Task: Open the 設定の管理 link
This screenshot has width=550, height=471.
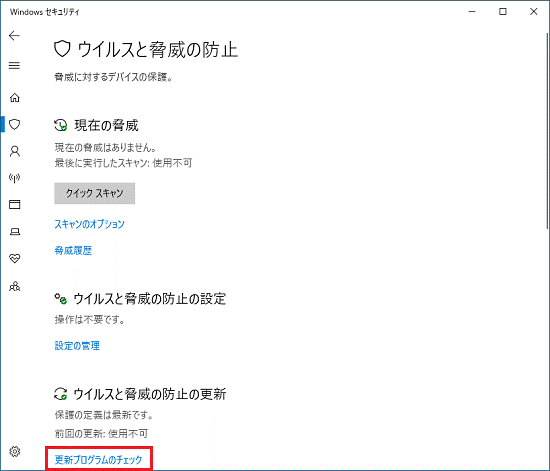Action: (77, 346)
